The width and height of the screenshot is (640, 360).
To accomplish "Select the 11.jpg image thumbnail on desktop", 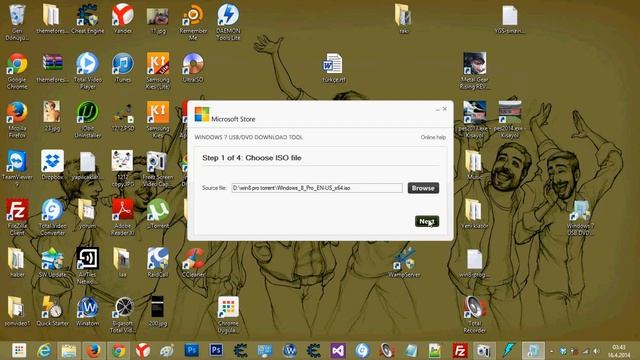I will 158,19.
